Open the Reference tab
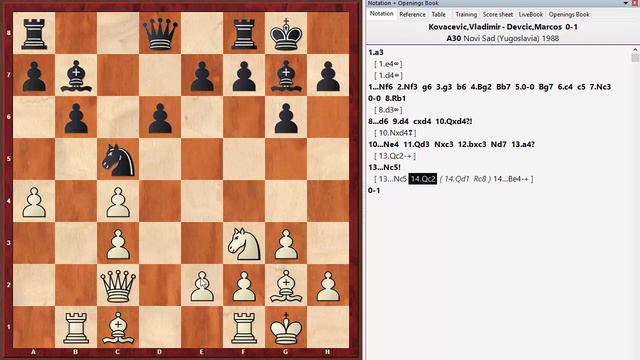Image resolution: width=640 pixels, height=360 pixels. 412,14
